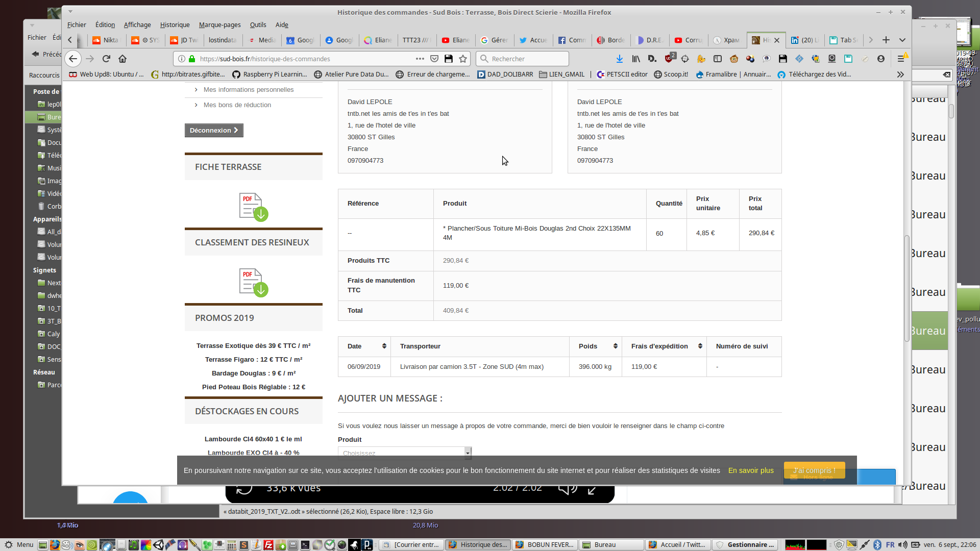Click the Greasemonkey monkey icon
Viewport: 980px width, 551px height.
click(x=734, y=59)
